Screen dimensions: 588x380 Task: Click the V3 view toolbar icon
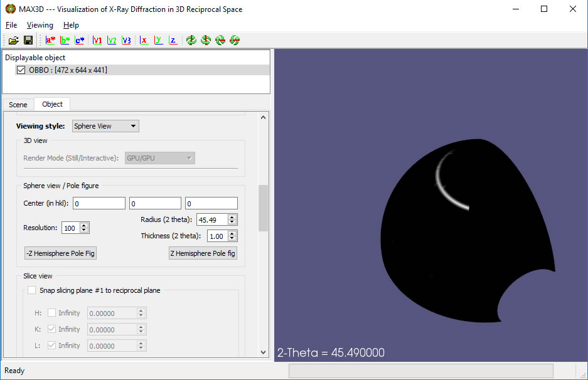point(126,40)
